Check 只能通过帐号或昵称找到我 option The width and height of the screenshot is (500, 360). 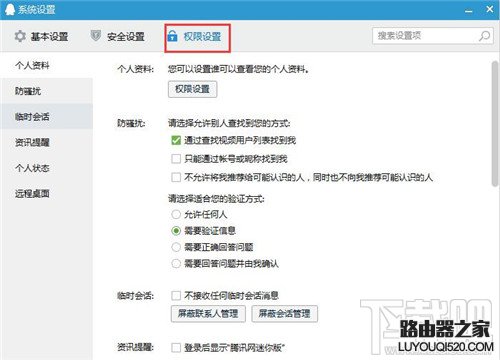pos(176,159)
